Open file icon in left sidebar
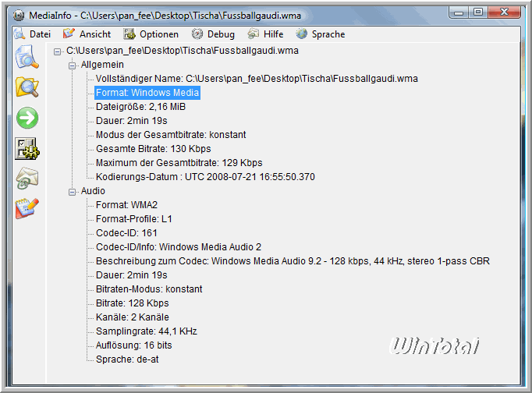This screenshot has height=393, width=532. click(x=27, y=57)
